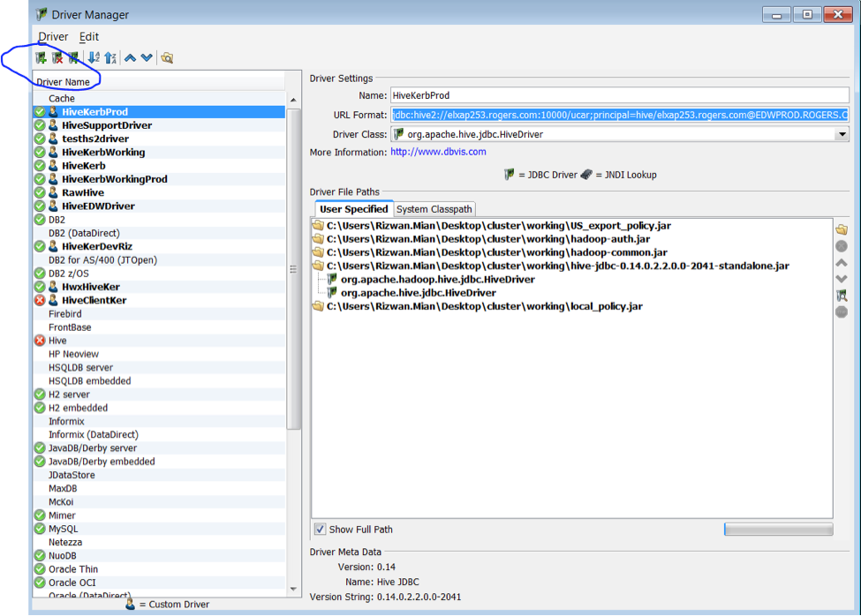Click the progress bar under path list

coord(779,530)
